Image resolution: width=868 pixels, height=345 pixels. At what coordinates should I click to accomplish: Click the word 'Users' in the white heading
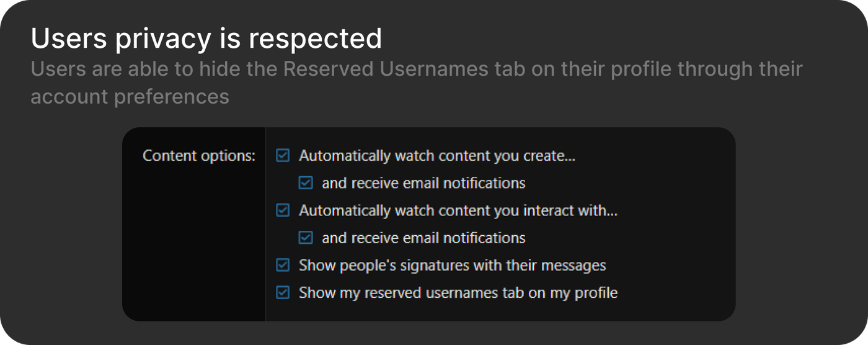tap(69, 39)
